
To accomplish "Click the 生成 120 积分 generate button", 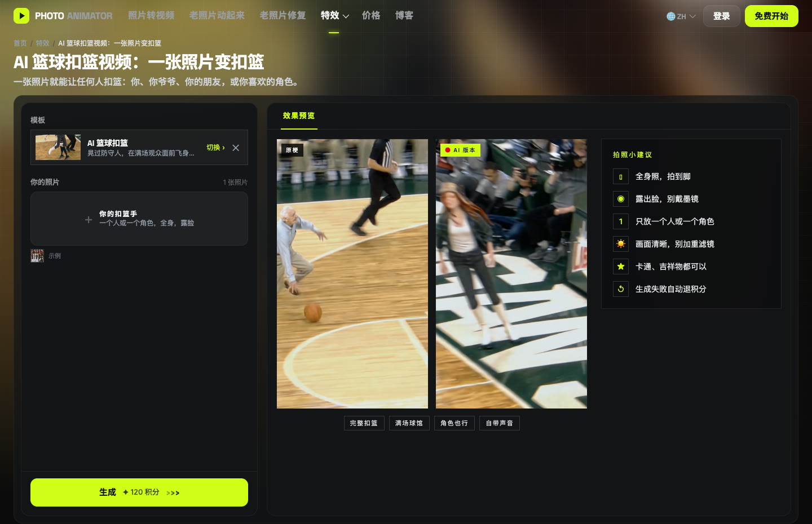I will click(139, 492).
